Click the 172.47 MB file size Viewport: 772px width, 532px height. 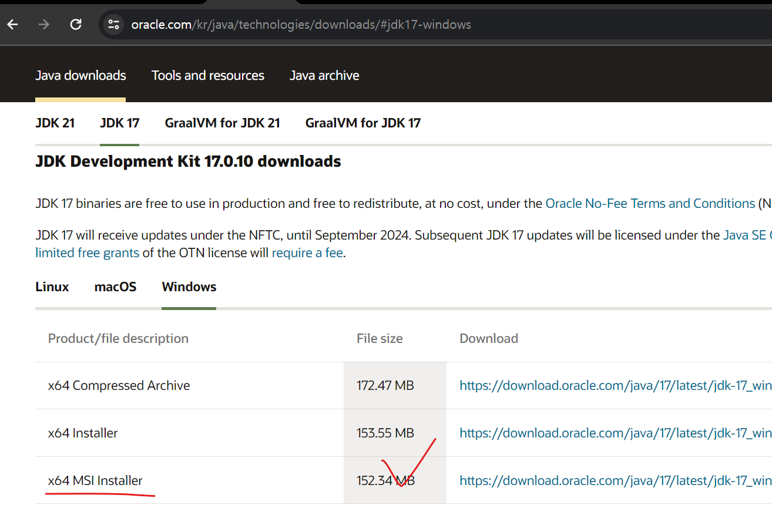point(385,385)
